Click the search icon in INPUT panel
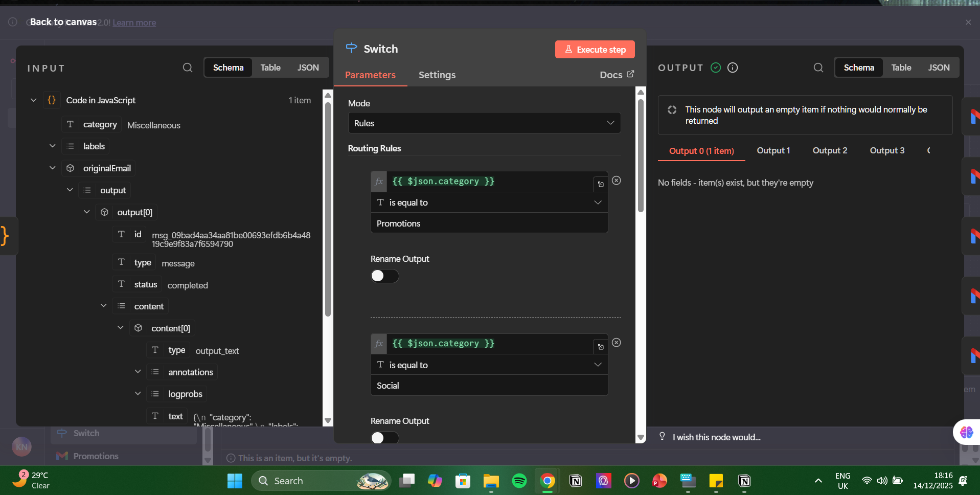This screenshot has width=980, height=495. (x=188, y=67)
